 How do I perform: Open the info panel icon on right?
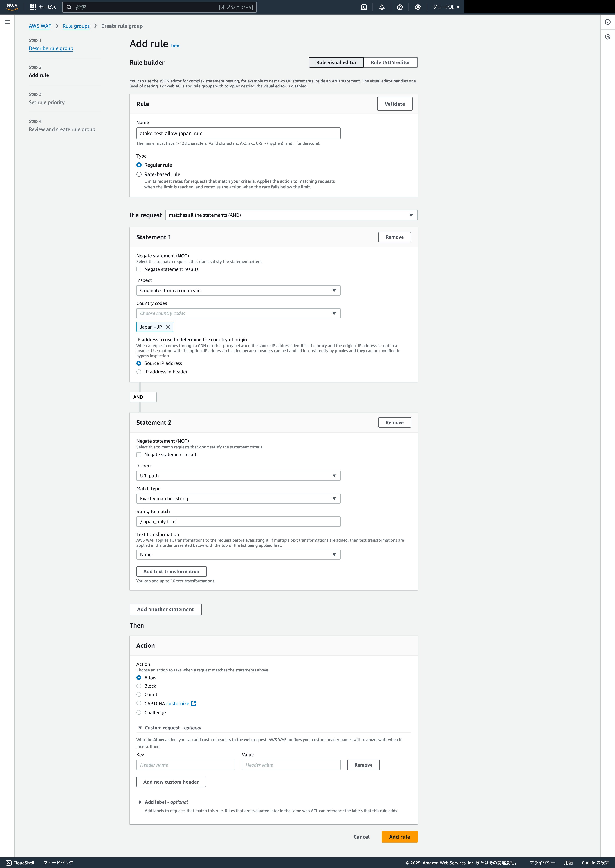pyautogui.click(x=607, y=22)
